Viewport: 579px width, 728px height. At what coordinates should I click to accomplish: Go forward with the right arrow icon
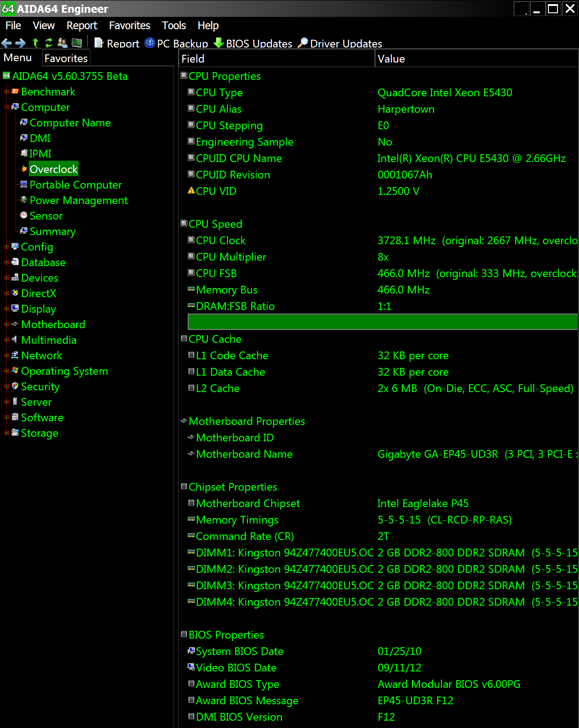tap(21, 43)
